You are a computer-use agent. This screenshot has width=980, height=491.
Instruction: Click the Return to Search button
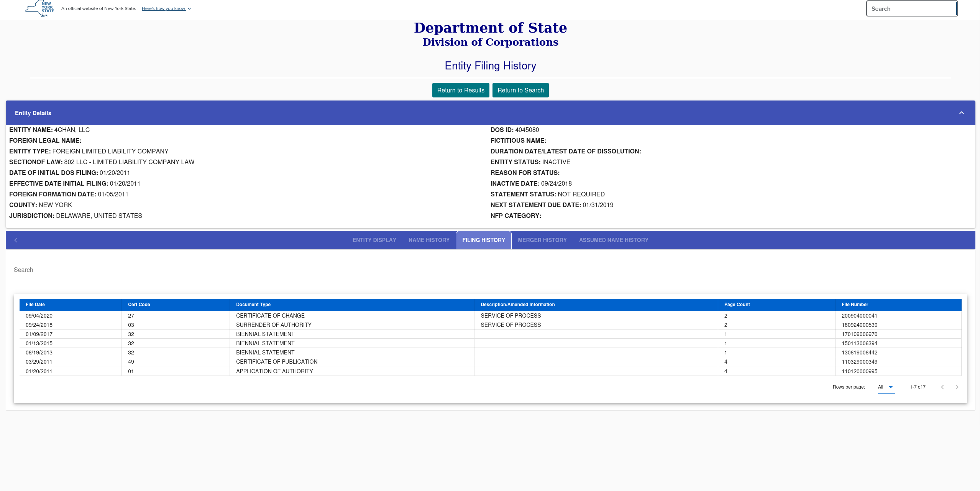[520, 90]
